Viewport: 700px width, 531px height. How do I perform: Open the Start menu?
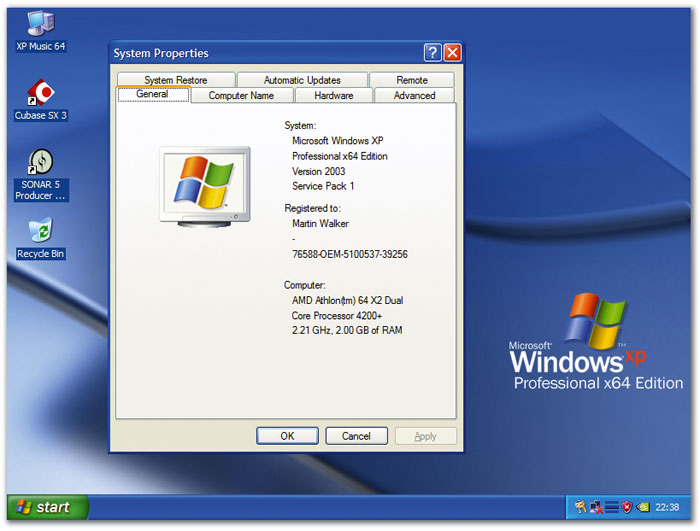pyautogui.click(x=47, y=507)
